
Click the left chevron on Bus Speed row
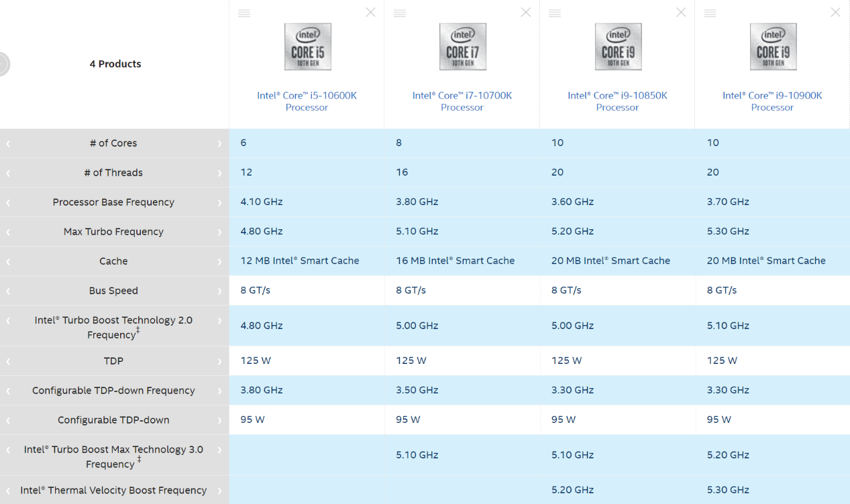[8, 291]
